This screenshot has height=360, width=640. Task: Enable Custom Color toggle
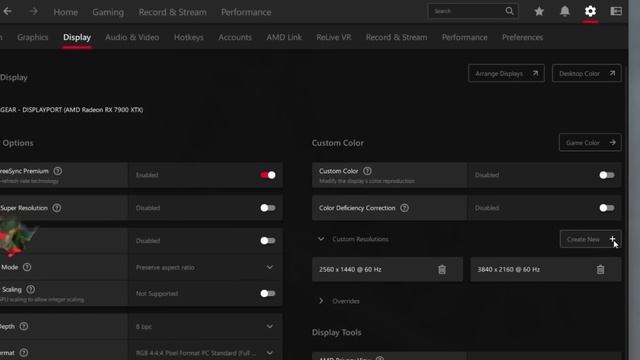point(607,175)
